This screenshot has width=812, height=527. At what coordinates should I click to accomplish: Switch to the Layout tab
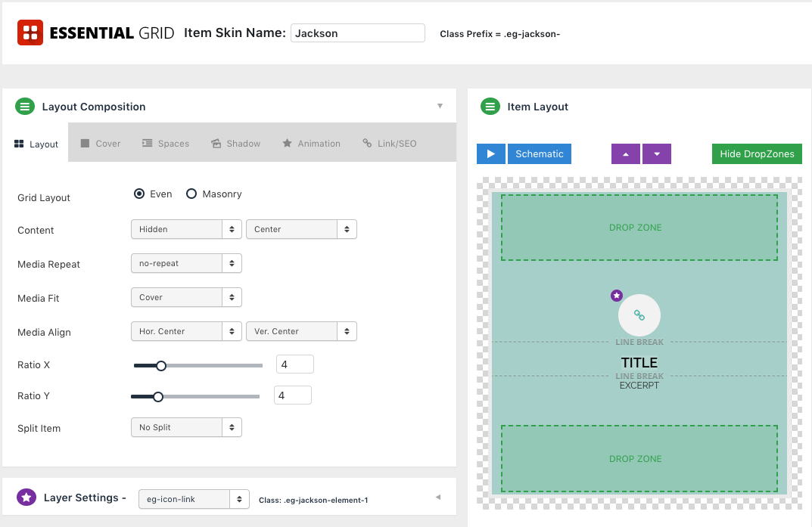36,144
